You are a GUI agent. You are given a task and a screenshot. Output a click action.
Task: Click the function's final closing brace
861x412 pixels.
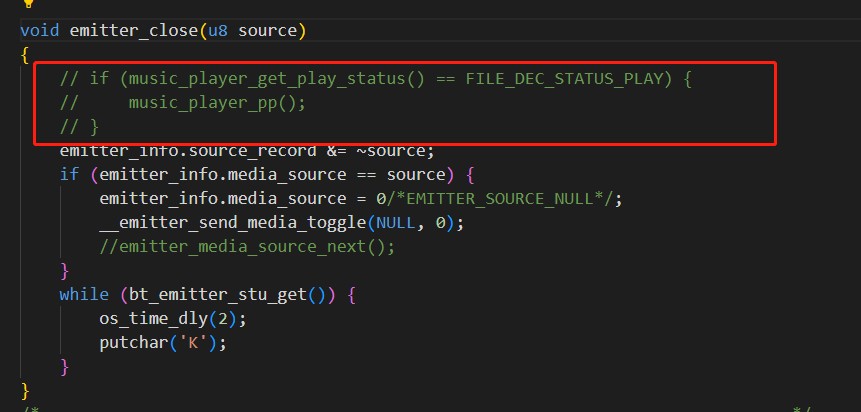25,391
